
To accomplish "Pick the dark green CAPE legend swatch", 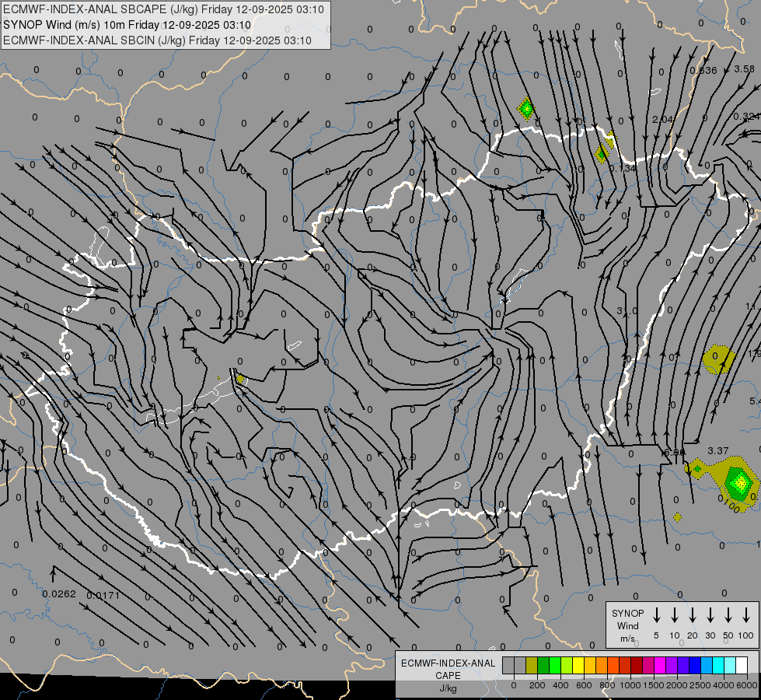I will pyautogui.click(x=543, y=665).
